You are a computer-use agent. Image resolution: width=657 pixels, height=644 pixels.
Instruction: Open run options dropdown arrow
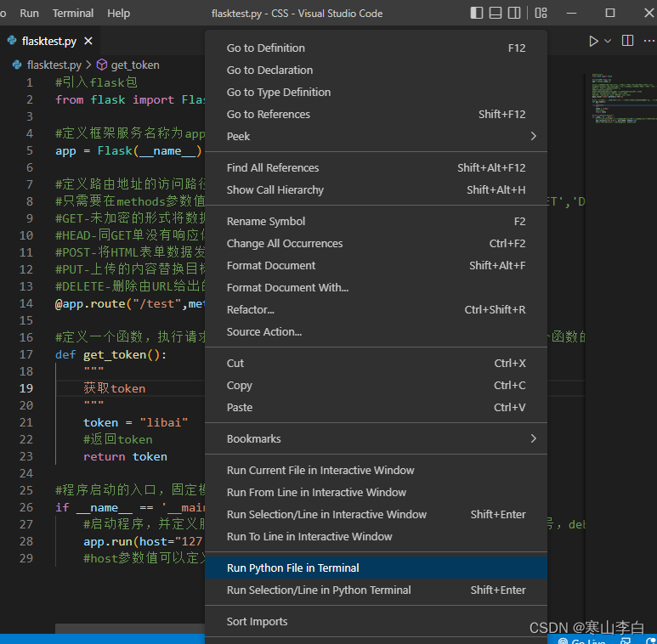608,41
